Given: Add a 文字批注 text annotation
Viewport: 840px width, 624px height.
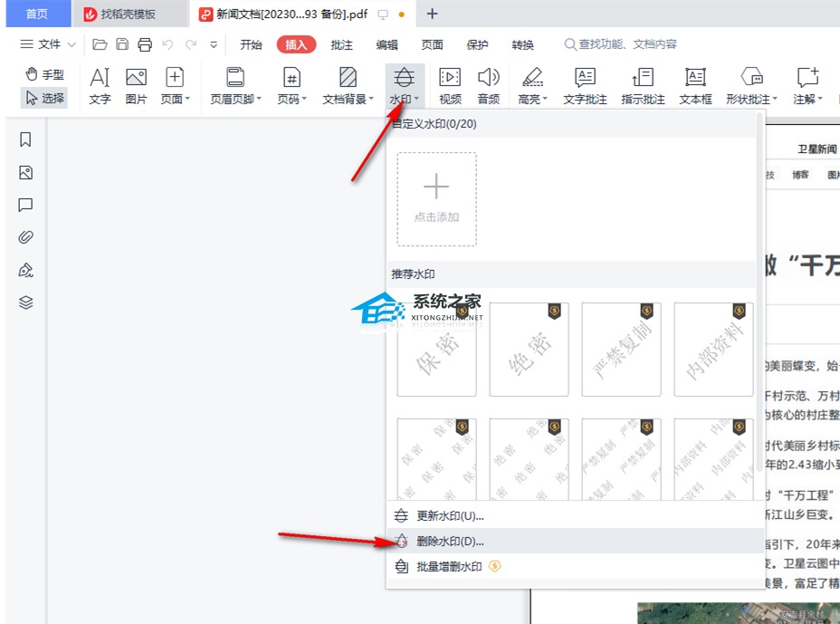Looking at the screenshot, I should (585, 86).
